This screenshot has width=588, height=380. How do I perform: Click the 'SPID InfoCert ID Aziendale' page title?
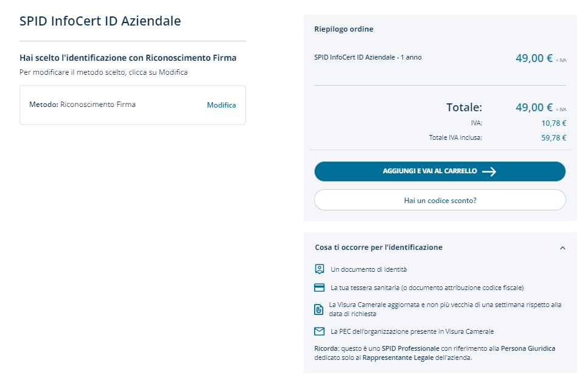[100, 21]
